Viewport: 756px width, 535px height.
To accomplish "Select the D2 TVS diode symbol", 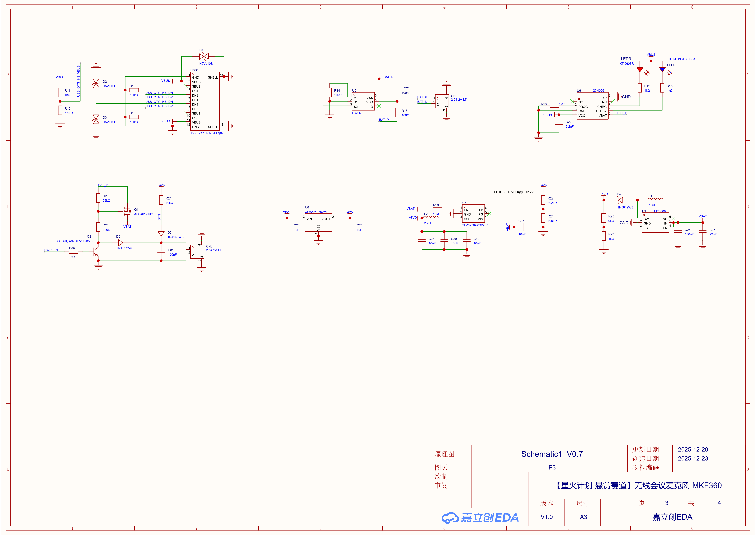I will (96, 83).
